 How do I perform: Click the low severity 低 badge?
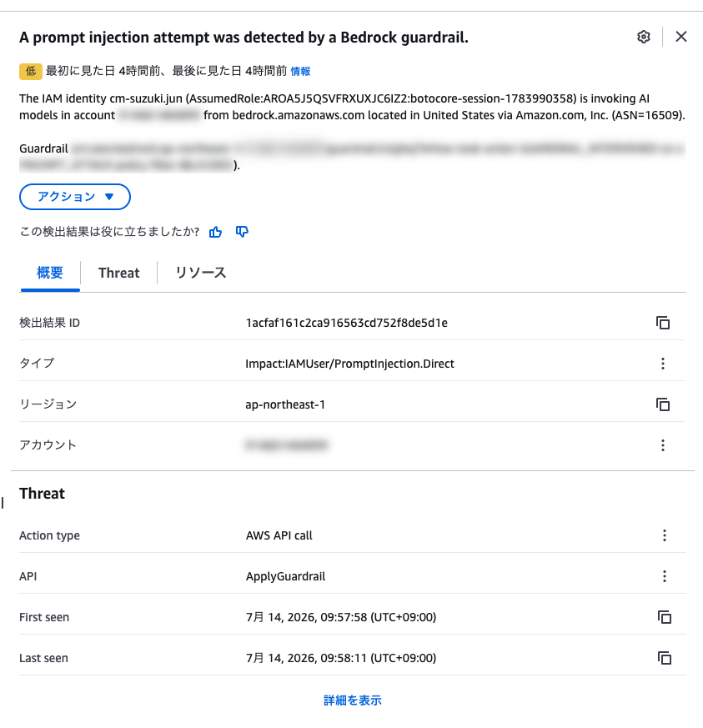(x=31, y=71)
